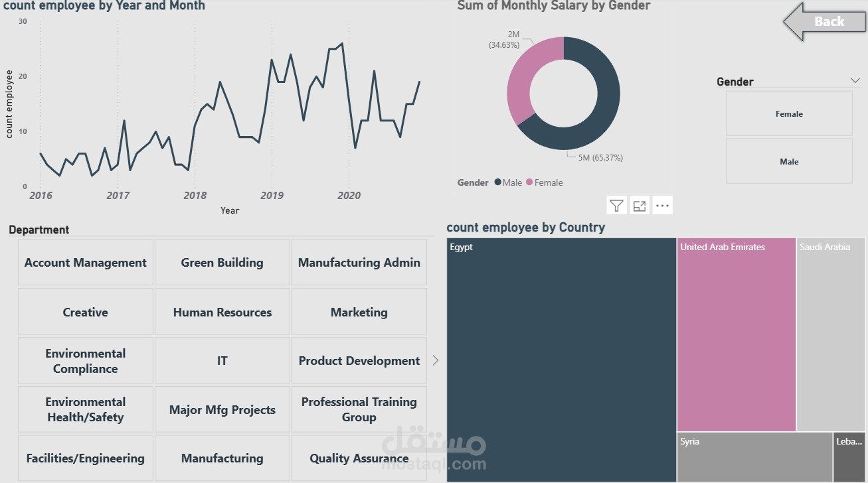
Task: Toggle the IT department slicer tile
Action: (222, 361)
